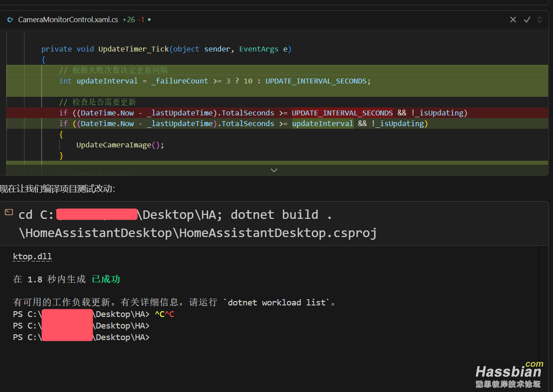This screenshot has width=553, height=392.
Task: Click the last PS Desktop\HA> prompt
Action: [81, 337]
